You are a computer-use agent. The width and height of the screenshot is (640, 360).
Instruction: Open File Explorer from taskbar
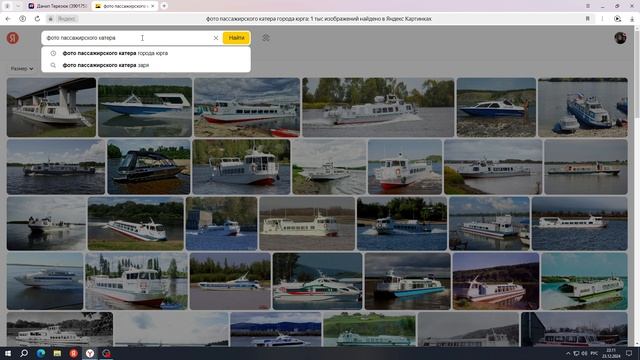(57, 353)
